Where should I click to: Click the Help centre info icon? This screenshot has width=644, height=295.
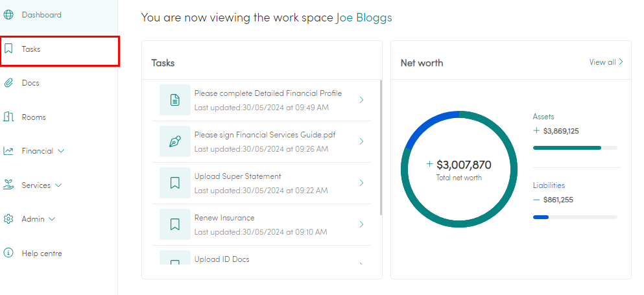click(8, 253)
